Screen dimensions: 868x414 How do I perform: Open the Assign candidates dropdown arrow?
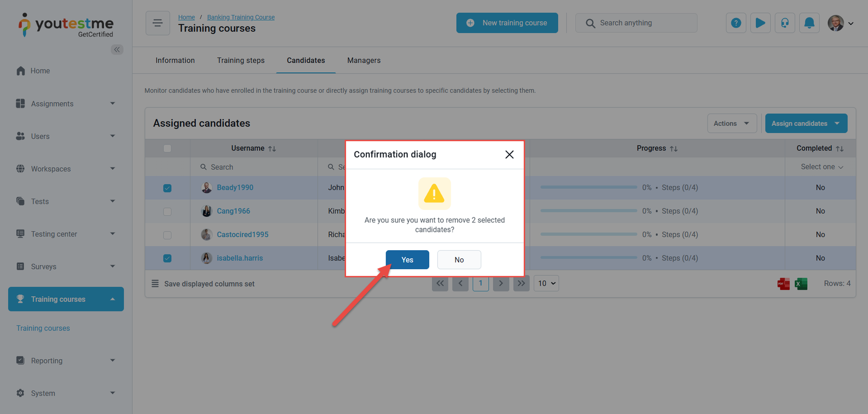click(837, 123)
